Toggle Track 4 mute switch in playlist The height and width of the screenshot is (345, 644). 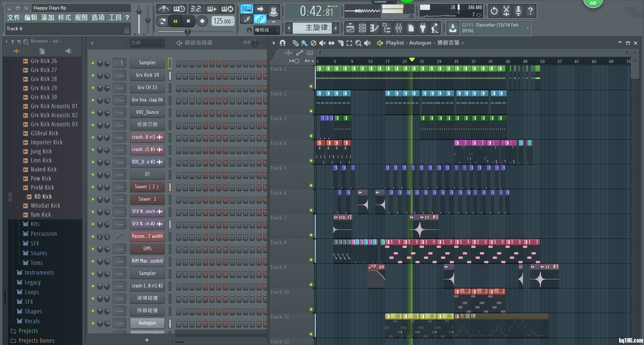(x=311, y=161)
